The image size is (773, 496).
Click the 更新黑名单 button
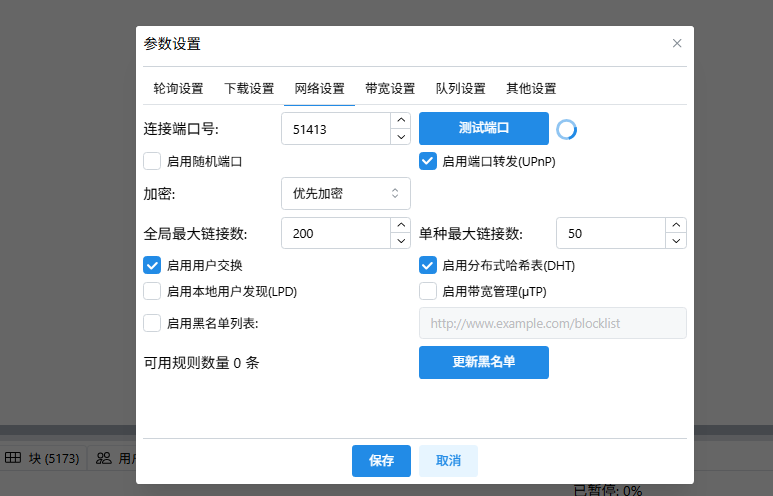click(484, 362)
